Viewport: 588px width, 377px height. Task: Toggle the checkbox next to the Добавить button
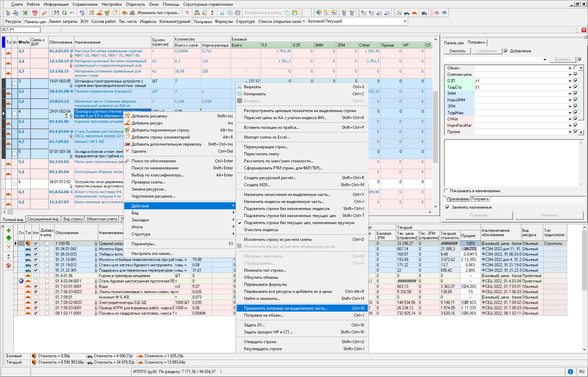tap(580, 59)
